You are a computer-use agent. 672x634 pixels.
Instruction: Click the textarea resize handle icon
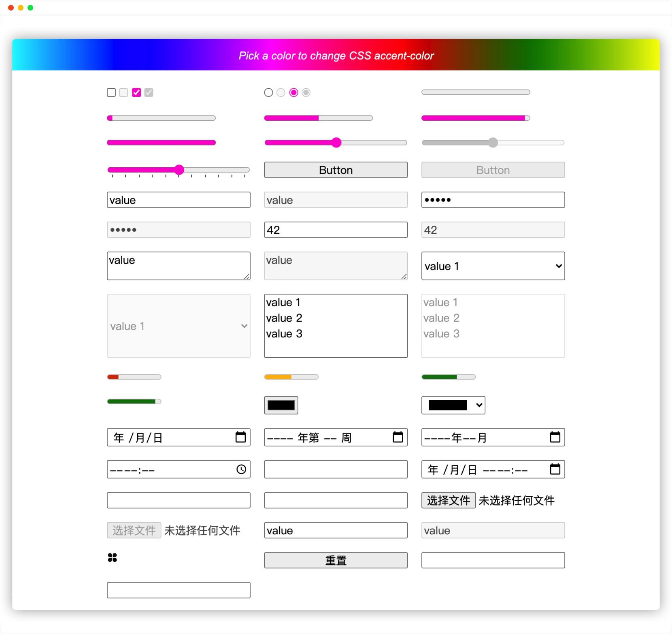click(247, 276)
